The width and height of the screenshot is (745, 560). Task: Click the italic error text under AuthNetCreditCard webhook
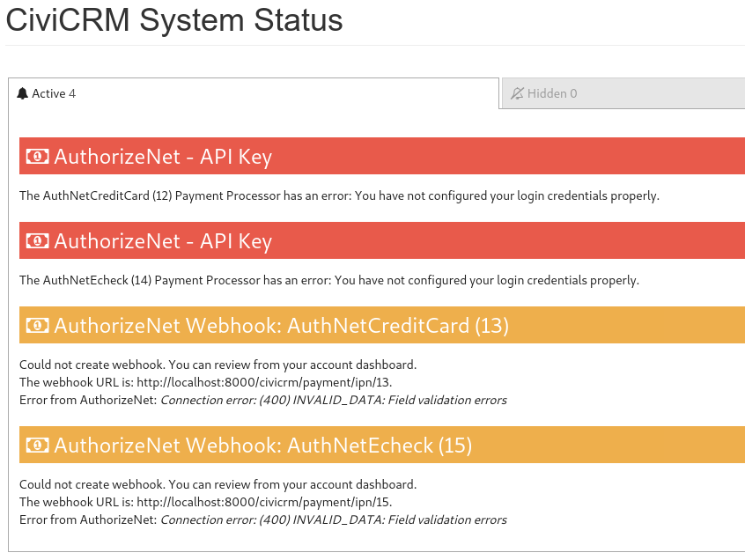tap(334, 400)
